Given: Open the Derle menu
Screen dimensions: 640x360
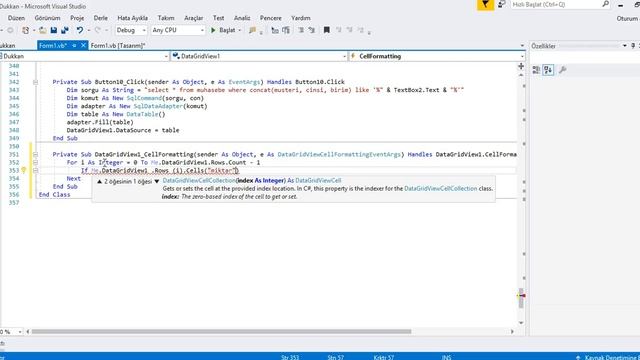Looking at the screenshot, I should click(101, 18).
